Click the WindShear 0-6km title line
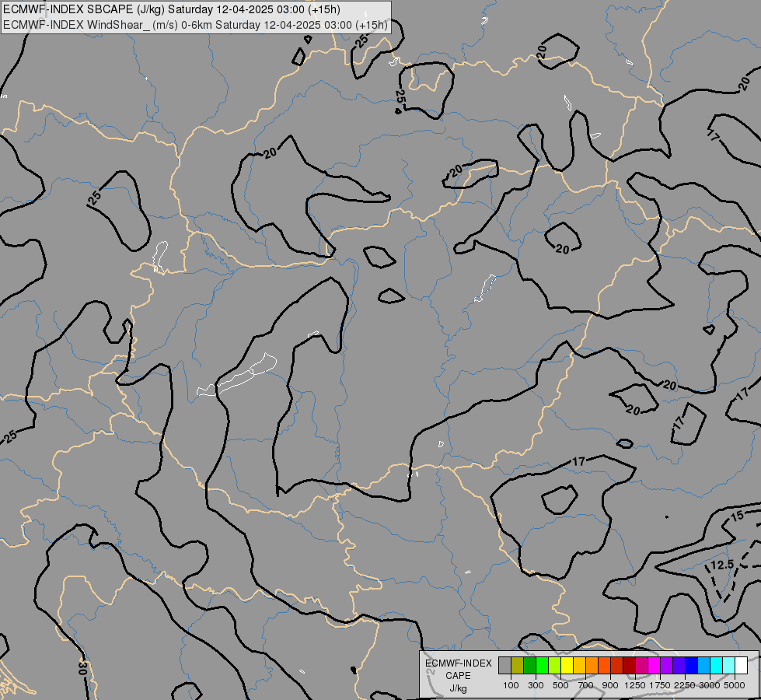 (195, 25)
